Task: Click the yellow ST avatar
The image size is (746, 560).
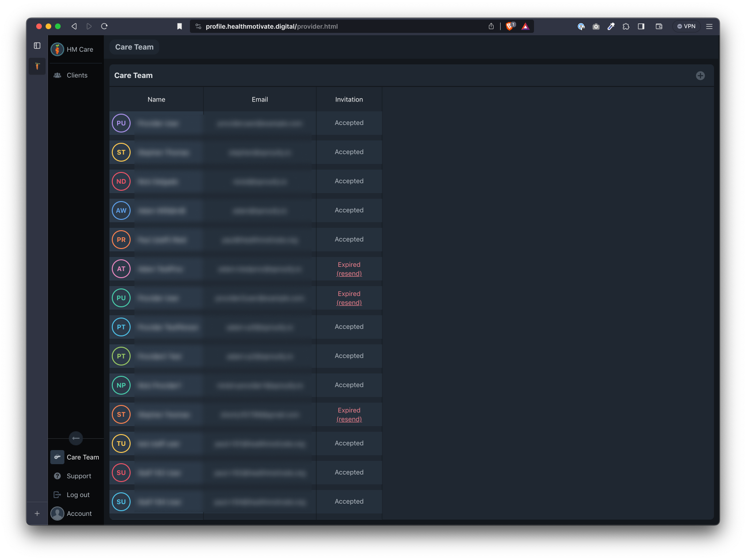Action: [121, 152]
